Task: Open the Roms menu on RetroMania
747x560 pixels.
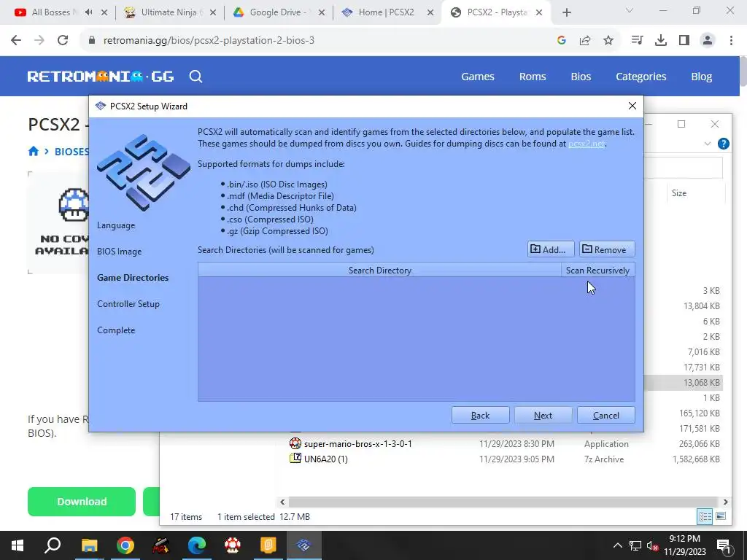Action: [x=532, y=76]
